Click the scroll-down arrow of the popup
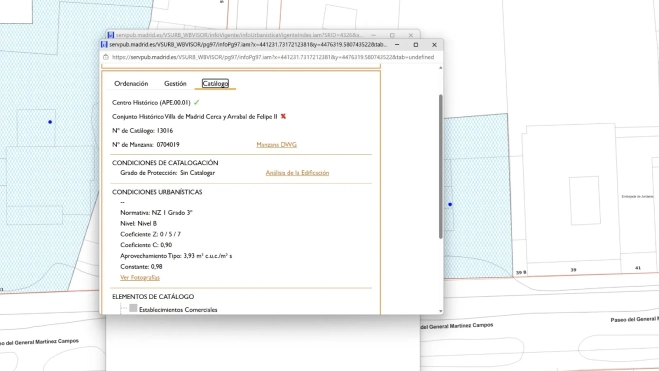The width and height of the screenshot is (659, 371). [x=440, y=311]
